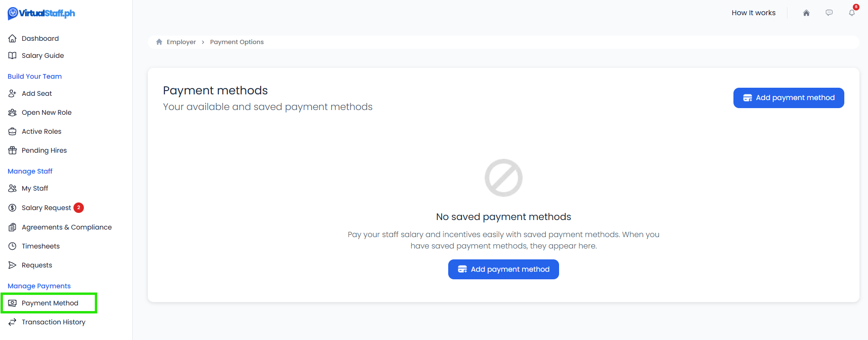Open the notifications bell icon
The height and width of the screenshot is (340, 868).
click(851, 13)
